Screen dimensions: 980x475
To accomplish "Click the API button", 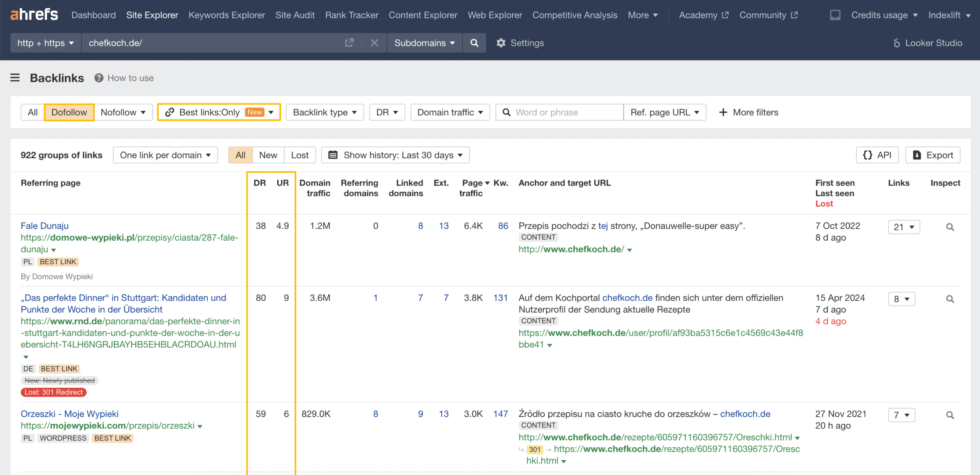I will (877, 155).
